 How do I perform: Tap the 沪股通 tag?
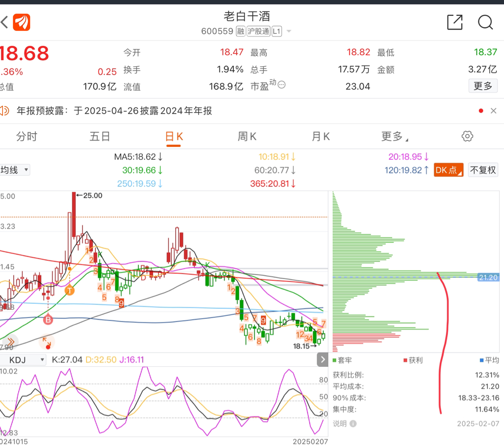tap(258, 31)
